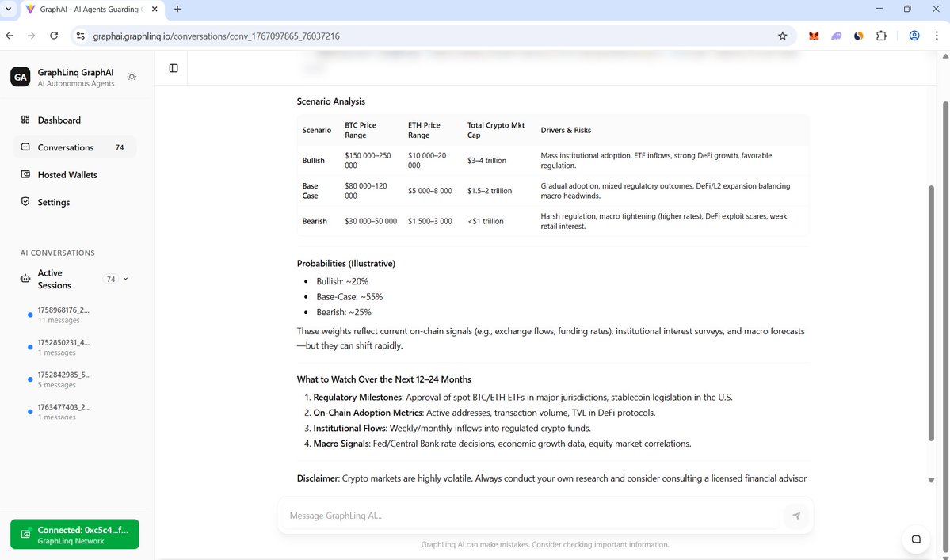Click the Scenario Analysis heading
Viewport: 950px width, 560px height.
tap(331, 101)
